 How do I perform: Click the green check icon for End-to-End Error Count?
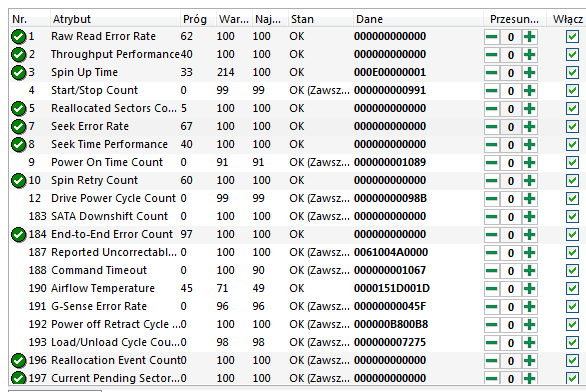coord(18,234)
